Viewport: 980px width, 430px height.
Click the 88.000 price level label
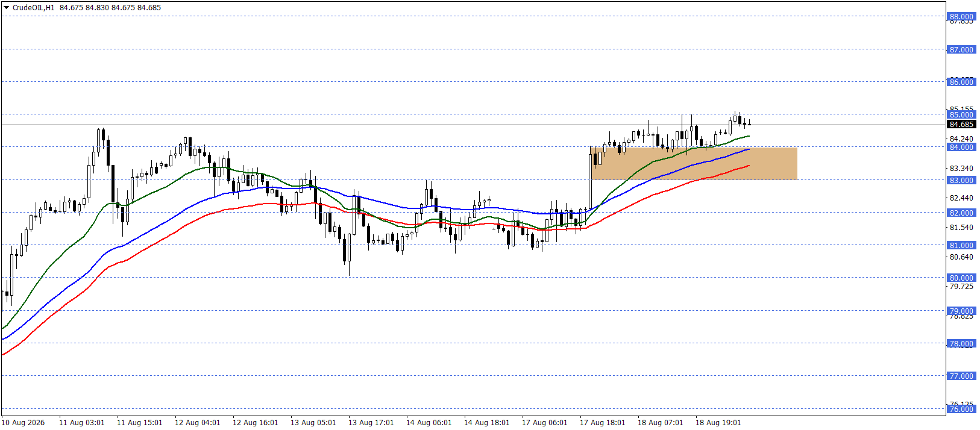coord(961,16)
